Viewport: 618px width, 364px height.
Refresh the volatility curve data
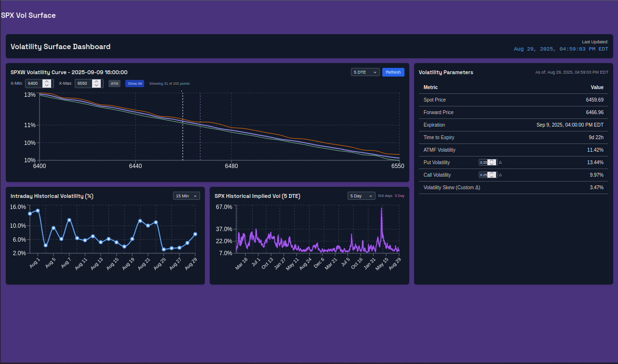coord(393,72)
